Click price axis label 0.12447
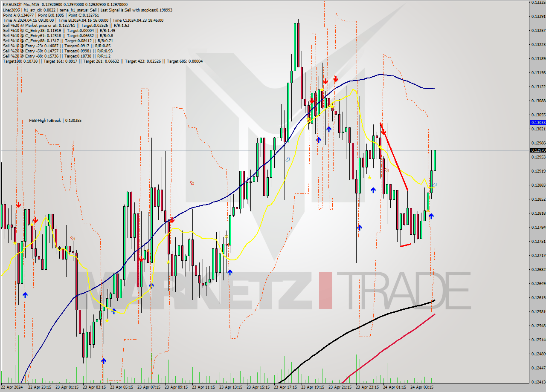Viewport: 546px width, 392px height. tap(538, 368)
